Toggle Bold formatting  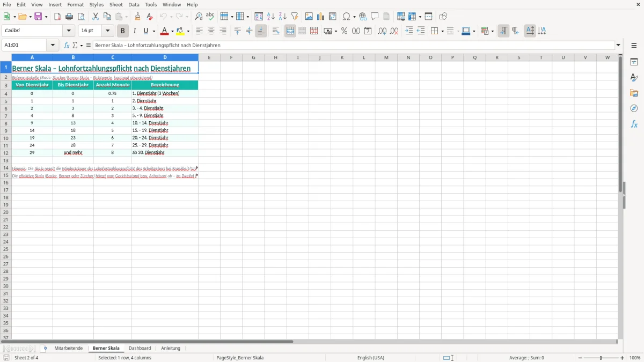[x=122, y=31]
